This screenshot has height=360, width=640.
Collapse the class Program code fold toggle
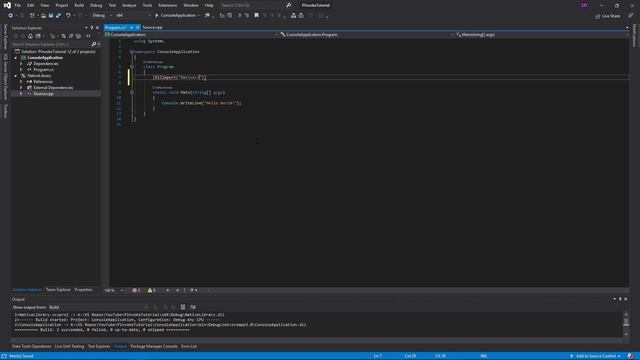click(x=132, y=67)
